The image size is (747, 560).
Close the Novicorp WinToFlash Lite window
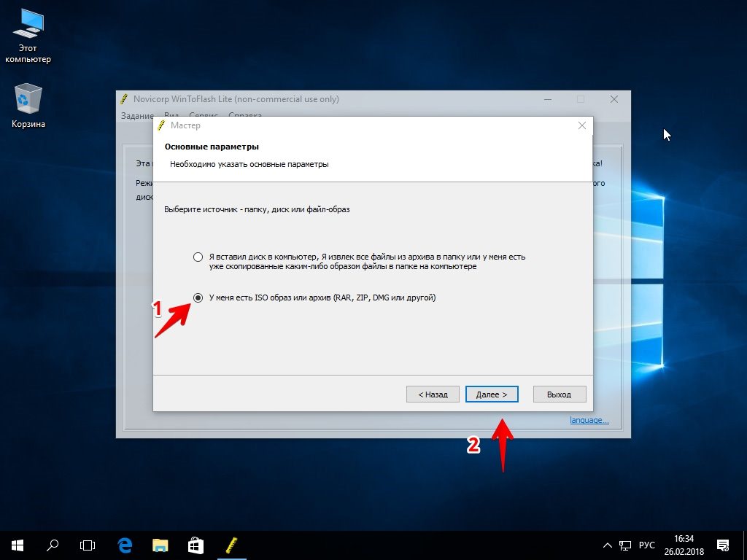coord(614,99)
